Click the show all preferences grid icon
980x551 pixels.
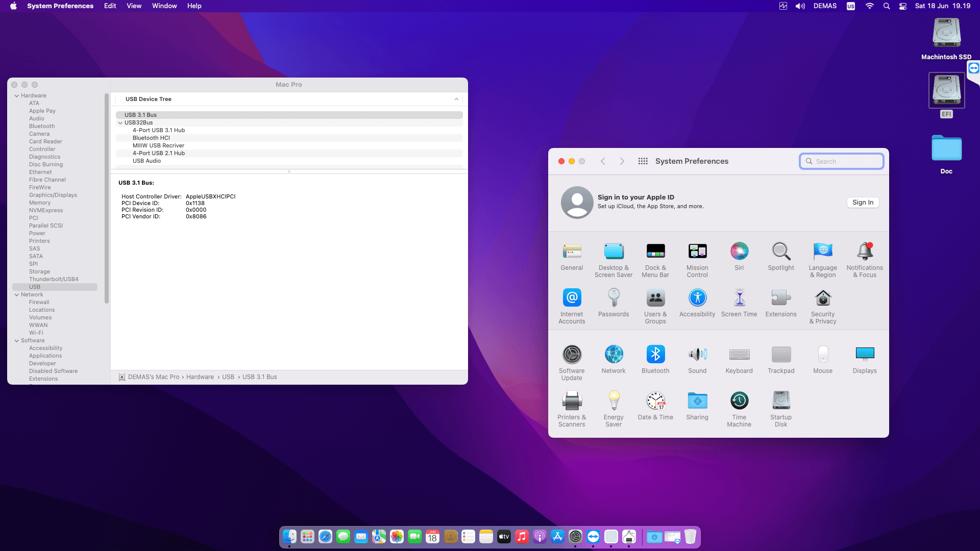(x=643, y=161)
